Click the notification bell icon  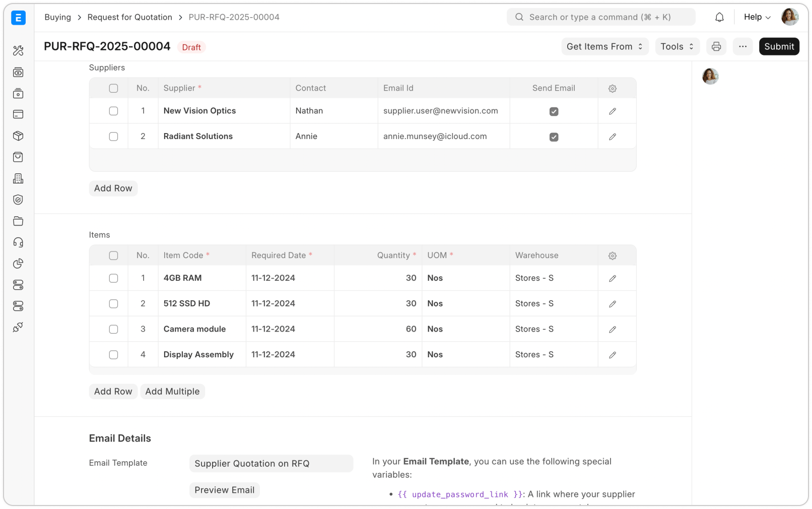[719, 17]
